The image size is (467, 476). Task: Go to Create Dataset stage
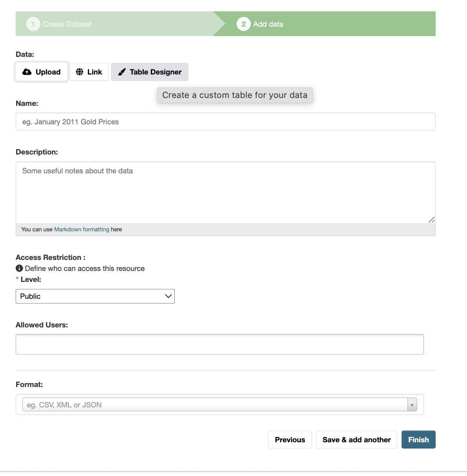[x=67, y=24]
